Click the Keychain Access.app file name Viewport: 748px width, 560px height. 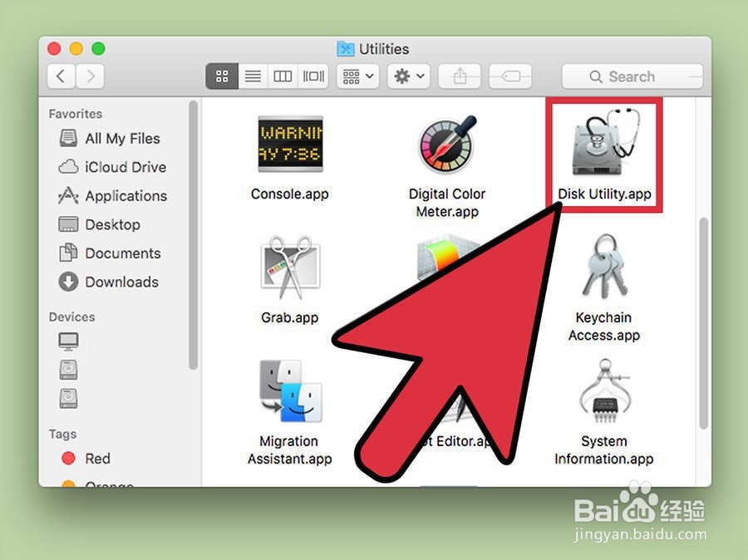pos(604,327)
